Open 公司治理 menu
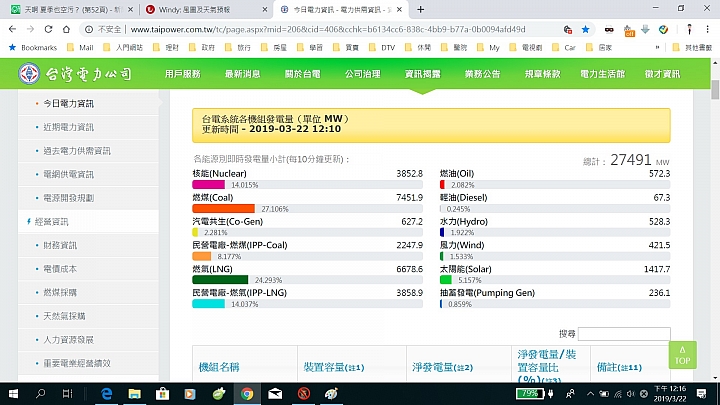This screenshot has height=405, width=720. pos(363,73)
